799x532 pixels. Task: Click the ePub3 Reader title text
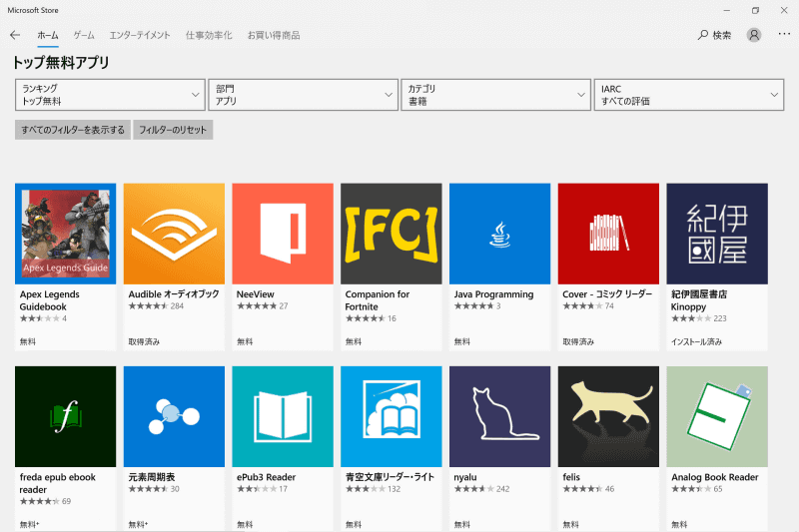[x=266, y=477]
